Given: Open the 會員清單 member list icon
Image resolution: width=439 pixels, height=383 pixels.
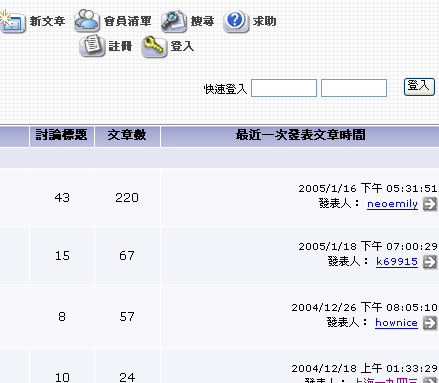Looking at the screenshot, I should [x=87, y=21].
